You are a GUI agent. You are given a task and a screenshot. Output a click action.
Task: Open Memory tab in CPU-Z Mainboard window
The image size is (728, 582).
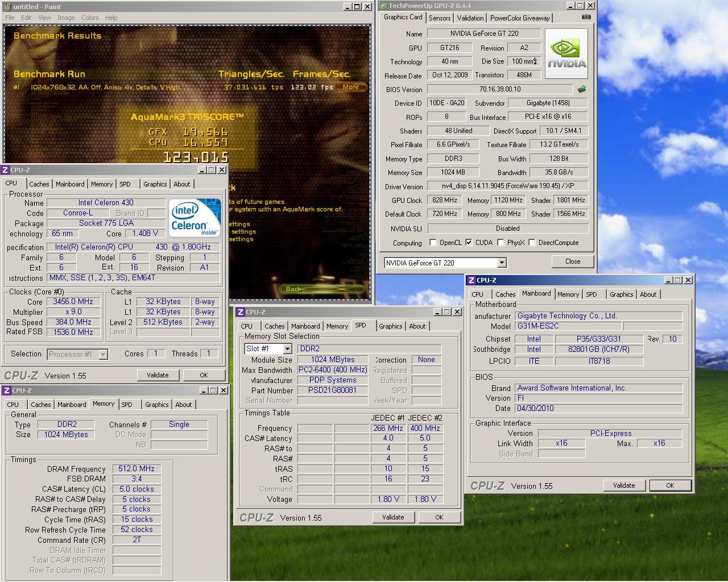coord(568,294)
